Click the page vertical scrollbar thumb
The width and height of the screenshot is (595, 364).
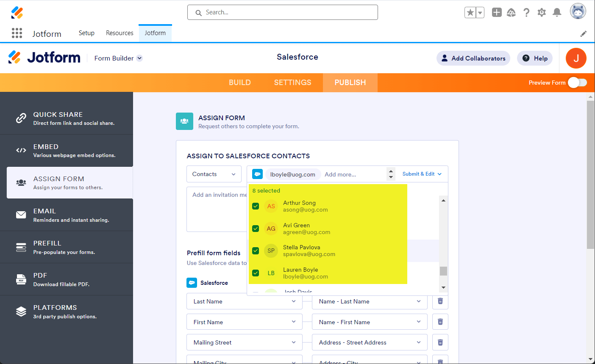[x=590, y=175]
